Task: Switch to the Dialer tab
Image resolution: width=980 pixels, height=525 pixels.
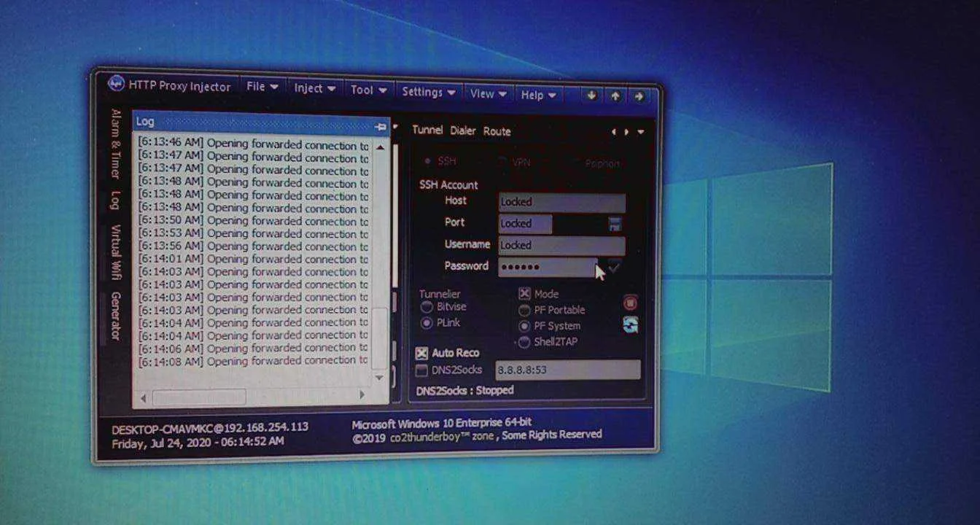Action: [463, 131]
